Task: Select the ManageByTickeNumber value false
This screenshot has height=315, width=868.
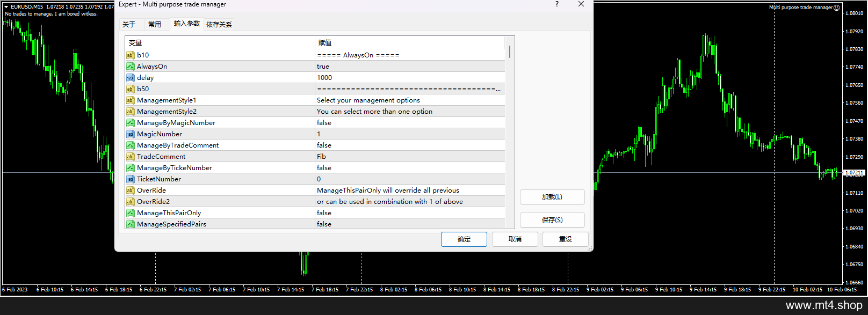Action: [x=324, y=168]
